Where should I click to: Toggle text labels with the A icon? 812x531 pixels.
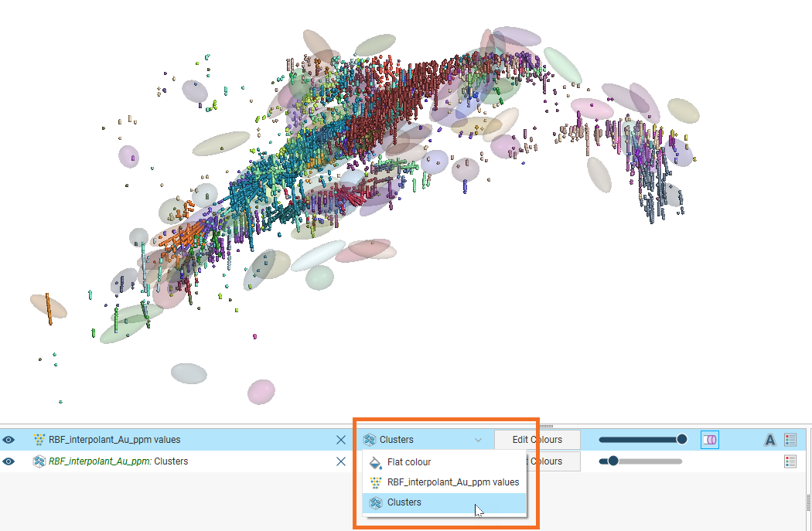[770, 440]
